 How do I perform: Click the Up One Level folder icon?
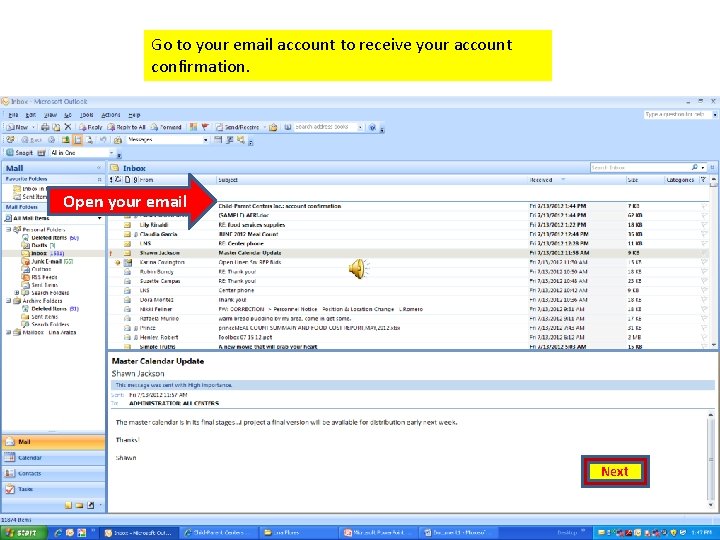[x=66, y=140]
